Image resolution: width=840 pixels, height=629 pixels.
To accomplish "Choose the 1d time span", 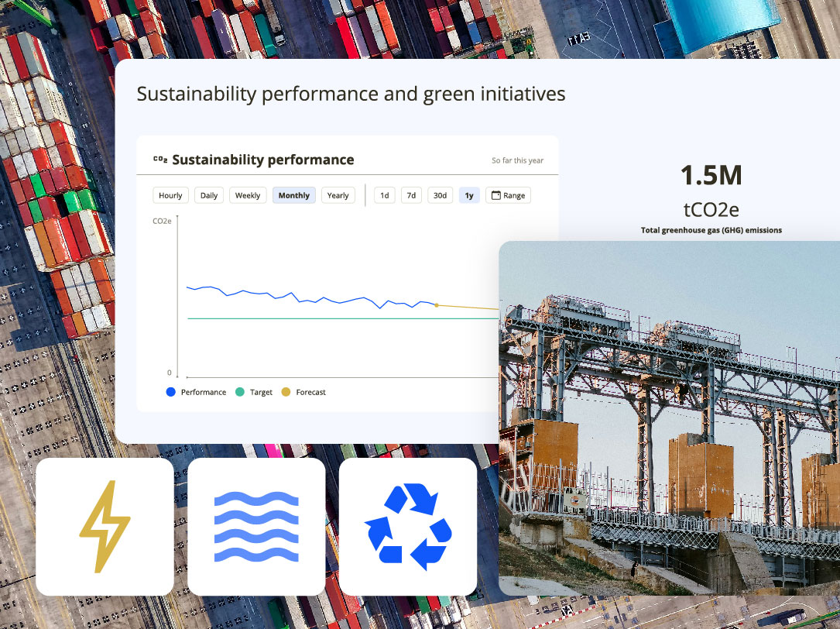I will (x=385, y=195).
